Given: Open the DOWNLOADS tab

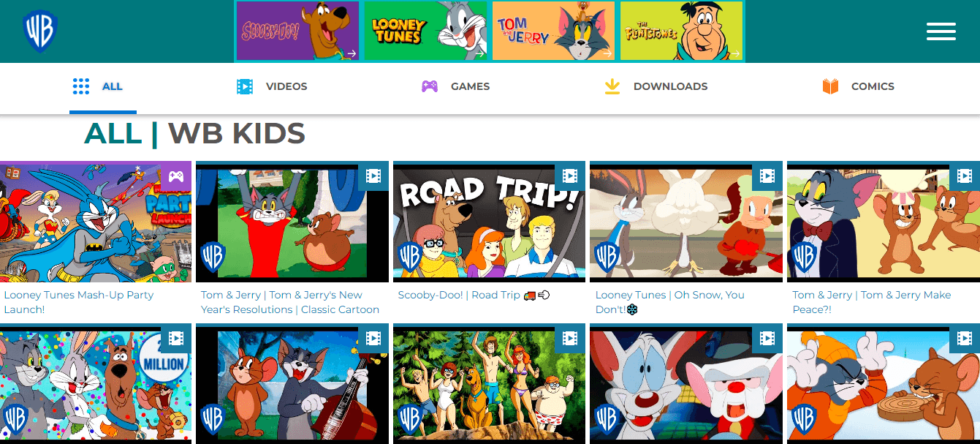Looking at the screenshot, I should pyautogui.click(x=656, y=86).
